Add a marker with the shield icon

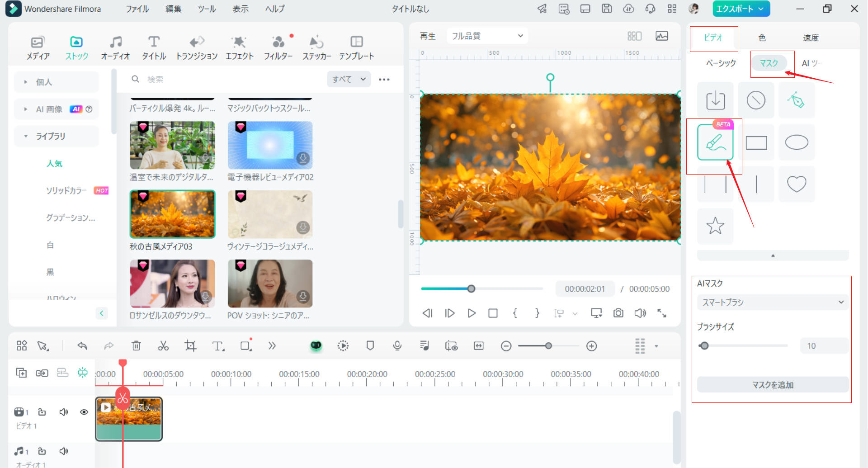(370, 346)
